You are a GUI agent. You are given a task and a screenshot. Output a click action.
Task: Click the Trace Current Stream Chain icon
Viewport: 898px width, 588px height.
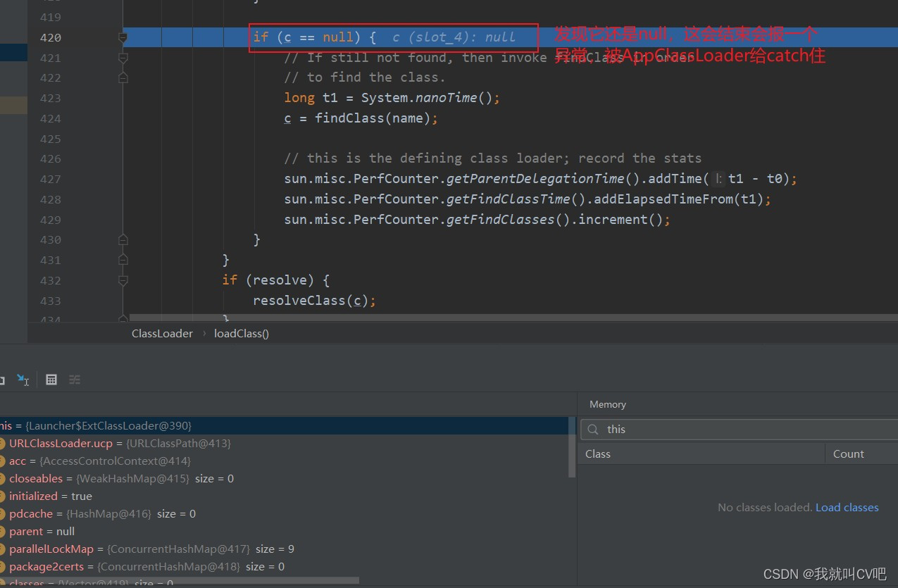point(75,380)
